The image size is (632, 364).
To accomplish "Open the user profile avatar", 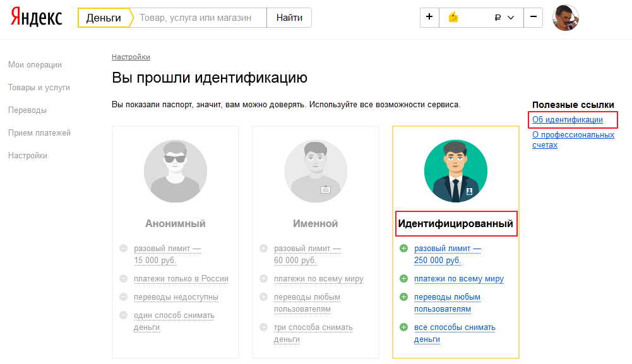I will [x=566, y=18].
